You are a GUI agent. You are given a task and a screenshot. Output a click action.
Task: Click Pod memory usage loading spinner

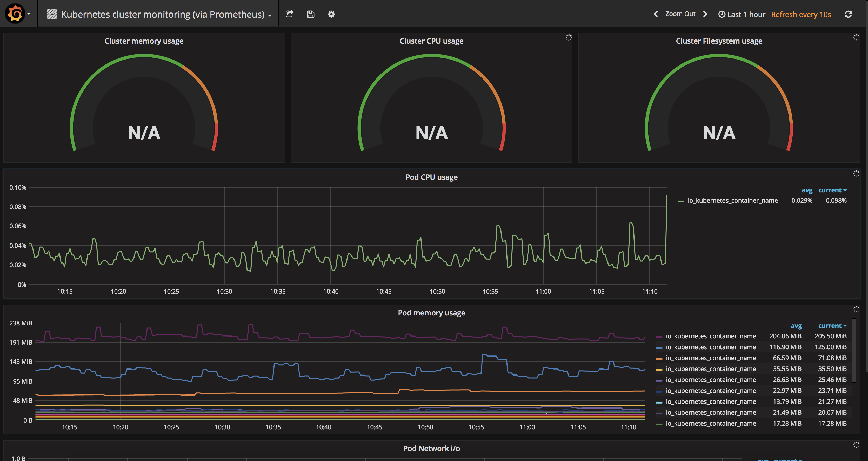856,309
